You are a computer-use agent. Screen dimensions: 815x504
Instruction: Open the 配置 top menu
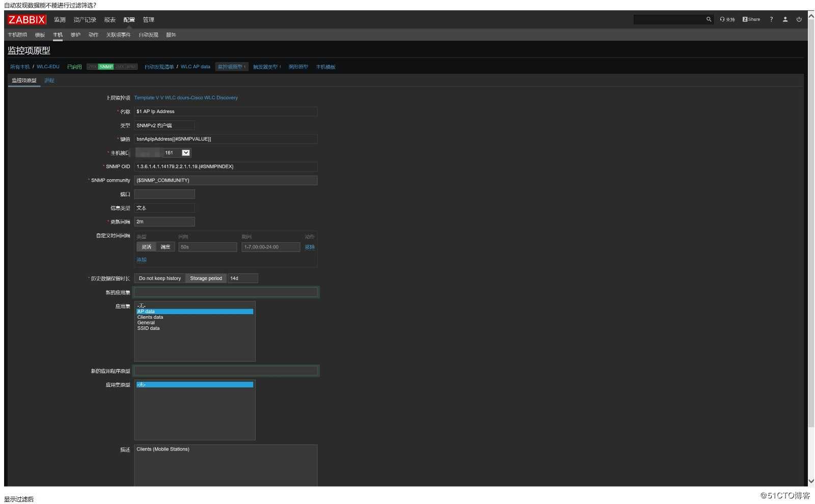coord(129,20)
